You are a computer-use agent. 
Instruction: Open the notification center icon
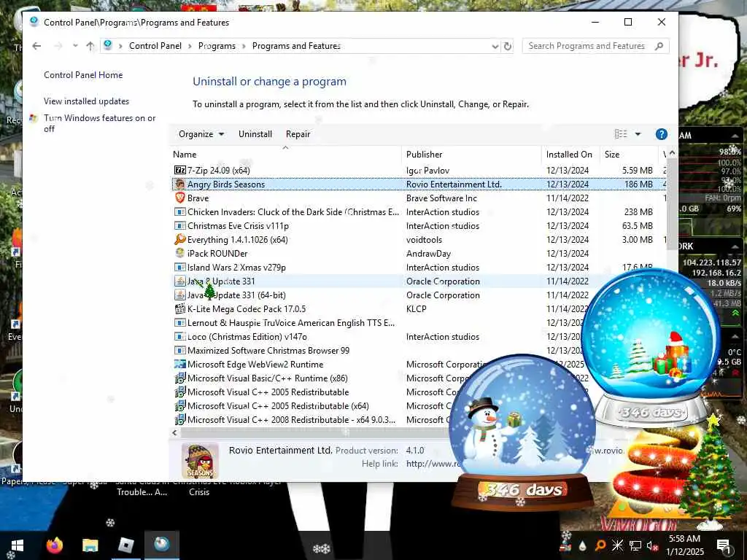[724, 545]
